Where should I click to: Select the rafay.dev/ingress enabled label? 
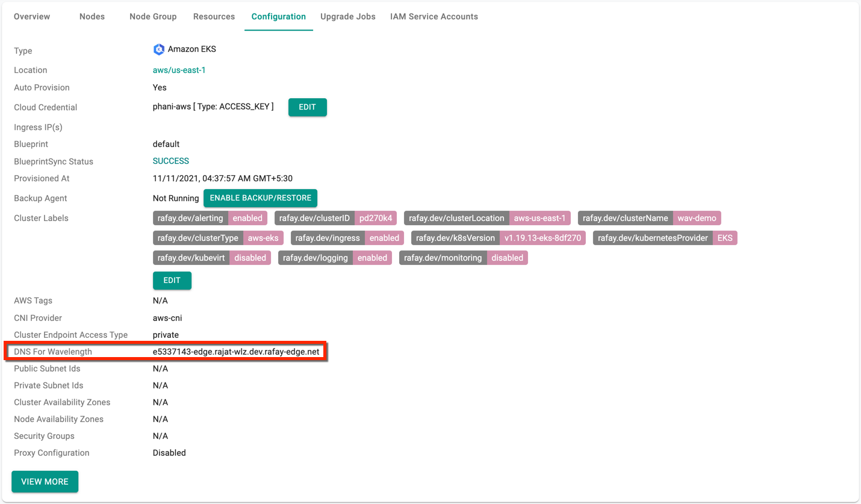[x=347, y=238]
